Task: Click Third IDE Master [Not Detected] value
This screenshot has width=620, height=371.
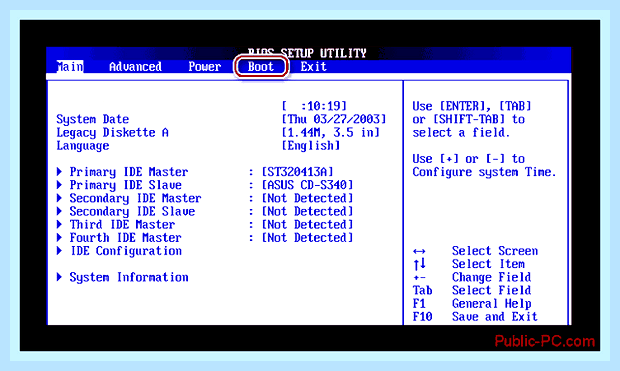Action: [307, 225]
